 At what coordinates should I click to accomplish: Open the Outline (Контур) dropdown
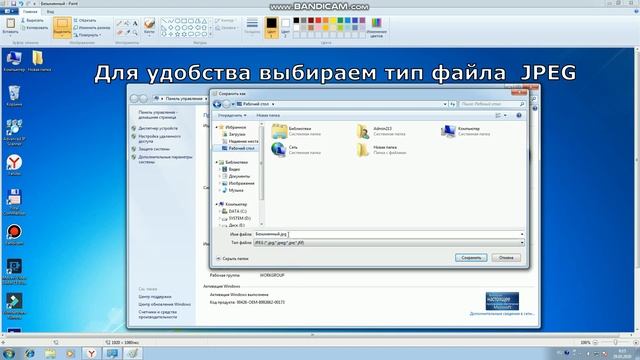point(225,20)
